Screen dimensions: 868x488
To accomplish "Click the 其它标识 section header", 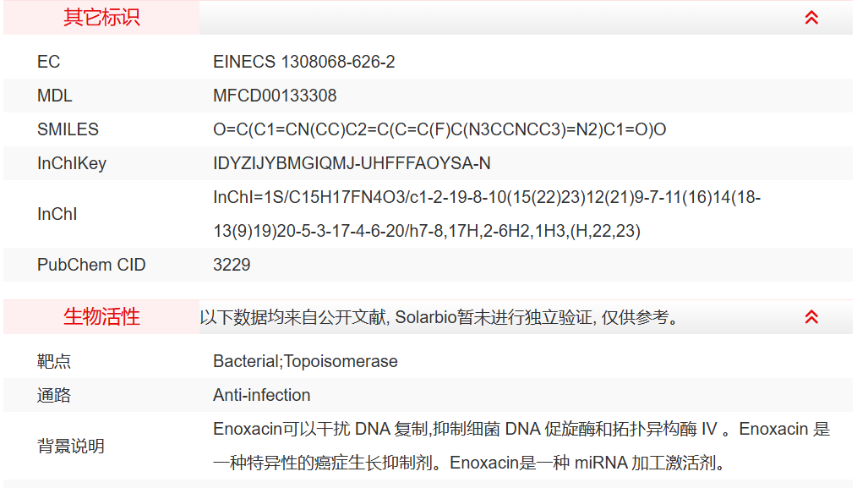I will tap(101, 18).
